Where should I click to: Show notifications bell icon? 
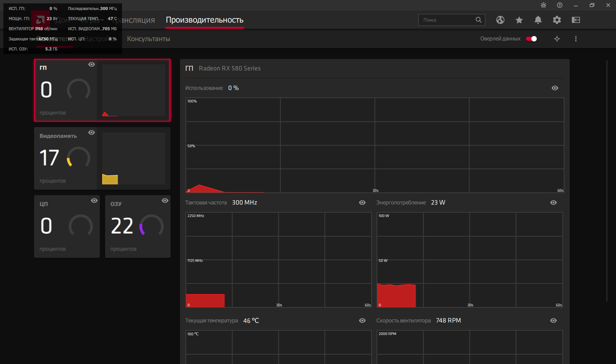[538, 20]
